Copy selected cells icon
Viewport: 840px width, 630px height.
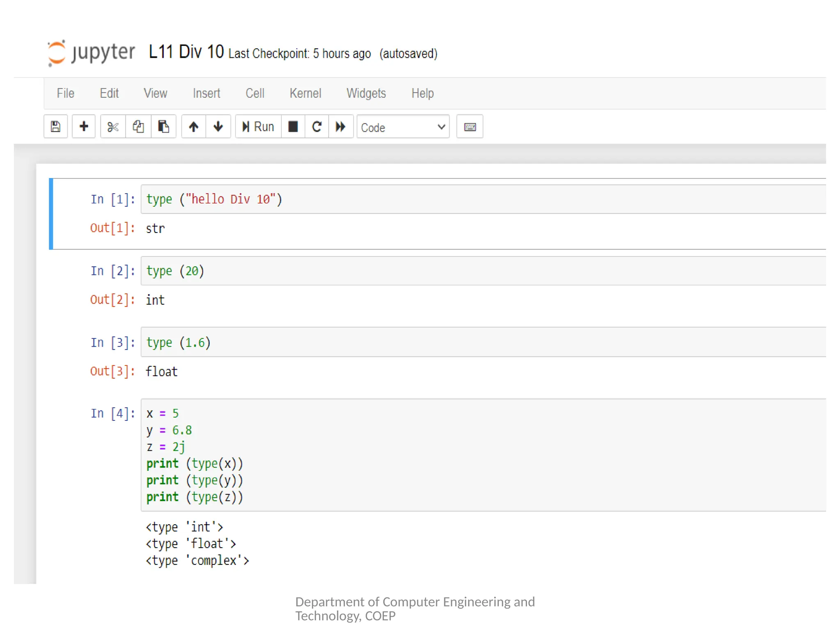tap(138, 127)
